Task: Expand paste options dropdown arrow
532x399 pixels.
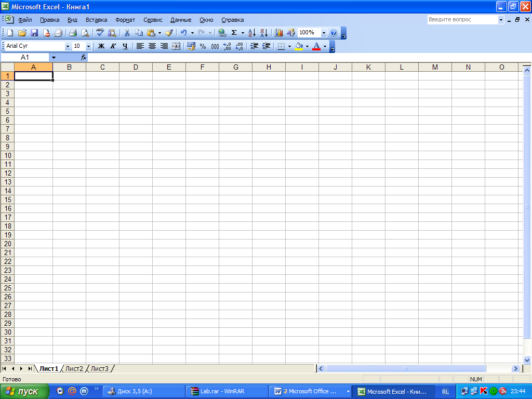Action: (160, 33)
